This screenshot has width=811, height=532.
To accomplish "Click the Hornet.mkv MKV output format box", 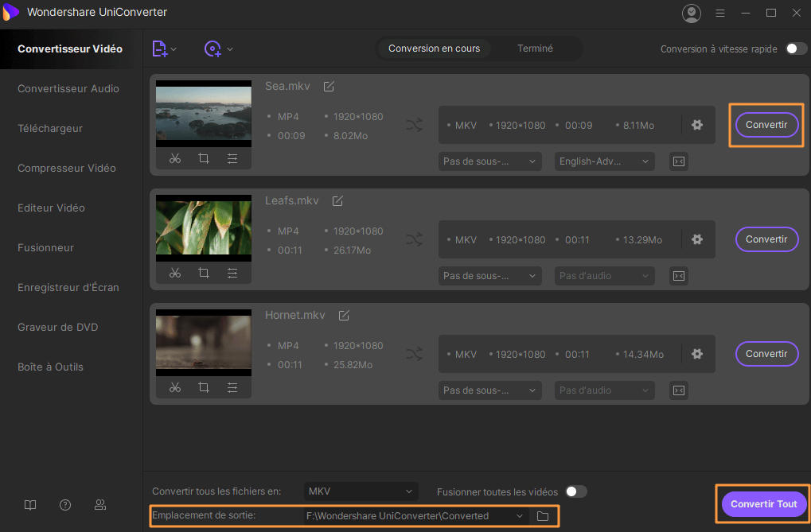I will click(x=577, y=354).
